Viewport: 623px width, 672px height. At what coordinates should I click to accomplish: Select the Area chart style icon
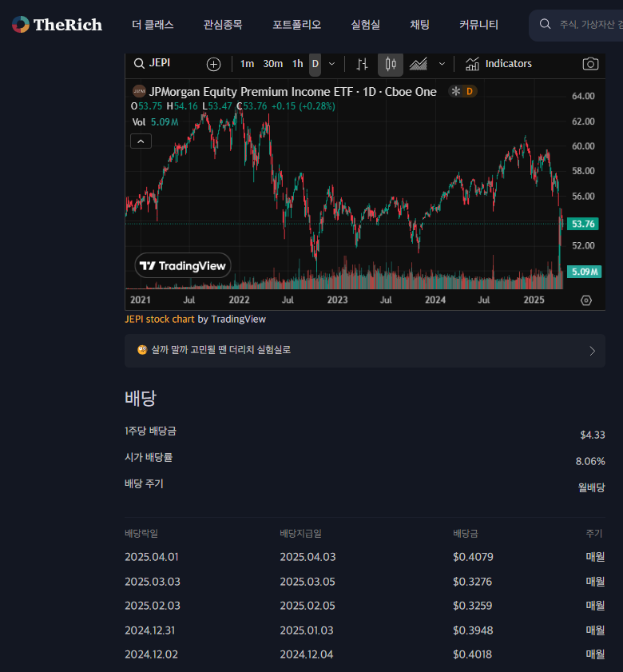(418, 64)
